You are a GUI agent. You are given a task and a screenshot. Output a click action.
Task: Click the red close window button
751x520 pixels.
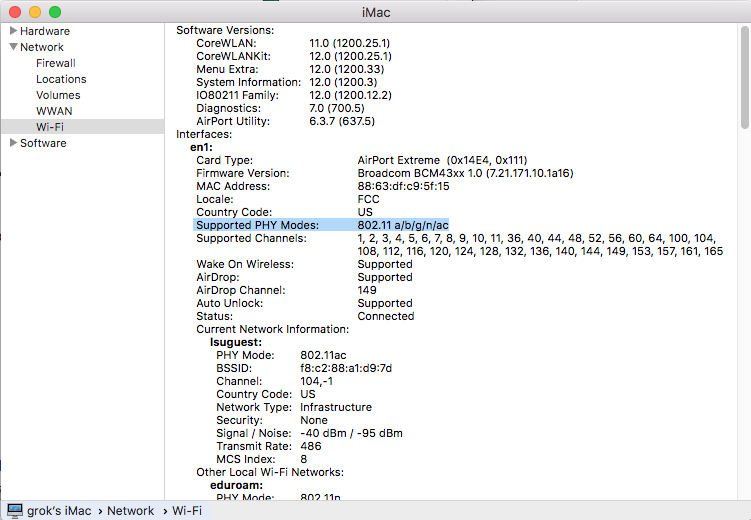[15, 12]
